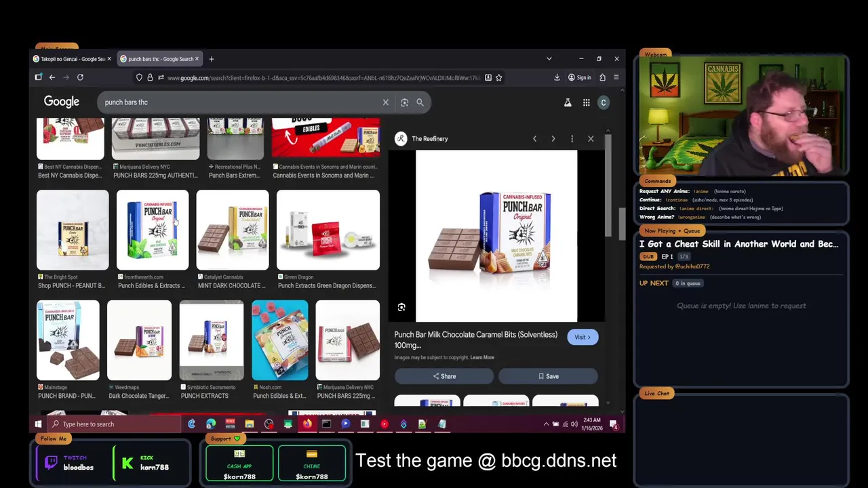Open the Firefox extensions puzzle icon

pyautogui.click(x=602, y=77)
